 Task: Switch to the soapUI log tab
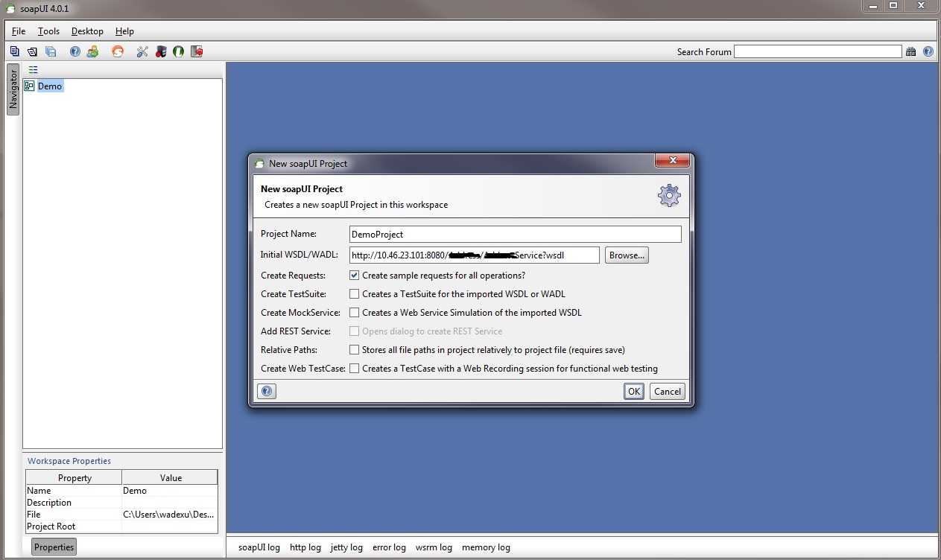259,547
